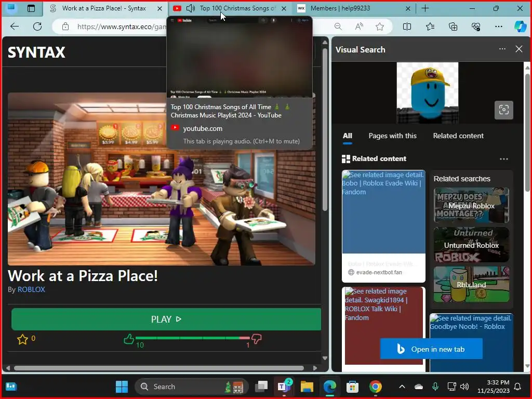
Task: Reload the page with the refresh icon
Action: 37,26
